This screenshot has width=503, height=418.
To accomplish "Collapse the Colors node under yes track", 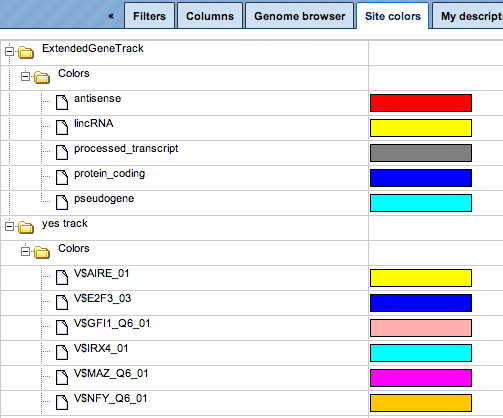I will coord(25,252).
